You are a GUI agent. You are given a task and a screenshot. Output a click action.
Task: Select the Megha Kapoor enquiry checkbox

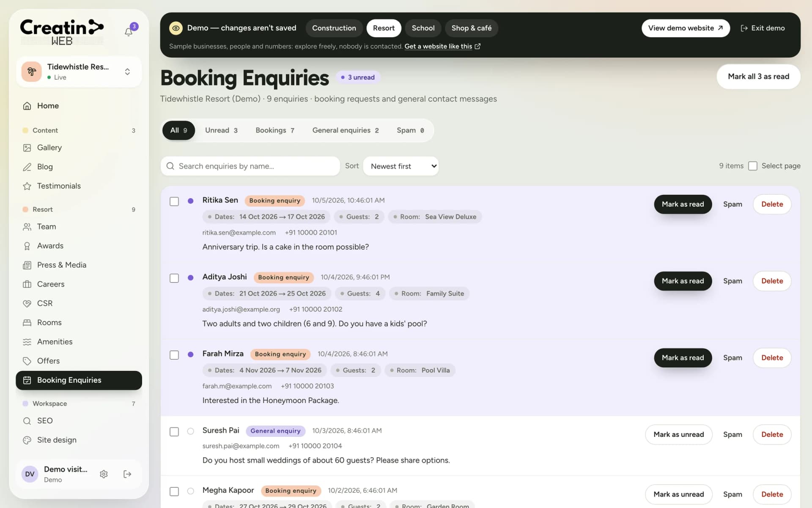[174, 491]
